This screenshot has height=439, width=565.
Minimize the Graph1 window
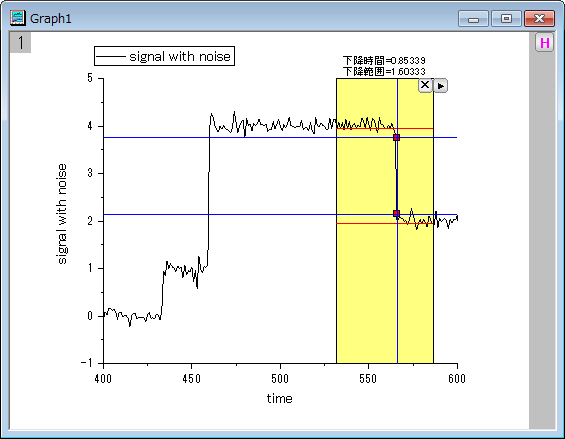click(x=473, y=19)
